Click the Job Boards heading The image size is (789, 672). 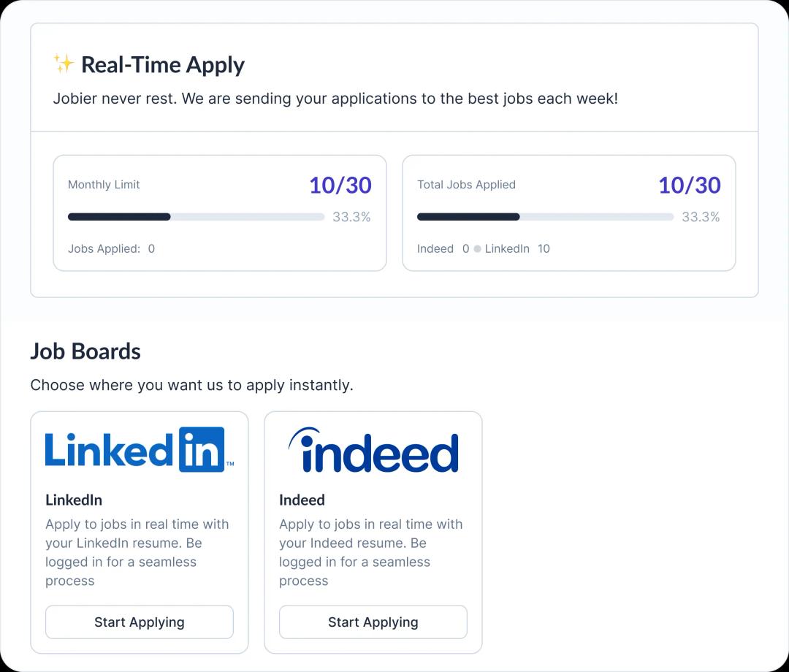(x=85, y=351)
